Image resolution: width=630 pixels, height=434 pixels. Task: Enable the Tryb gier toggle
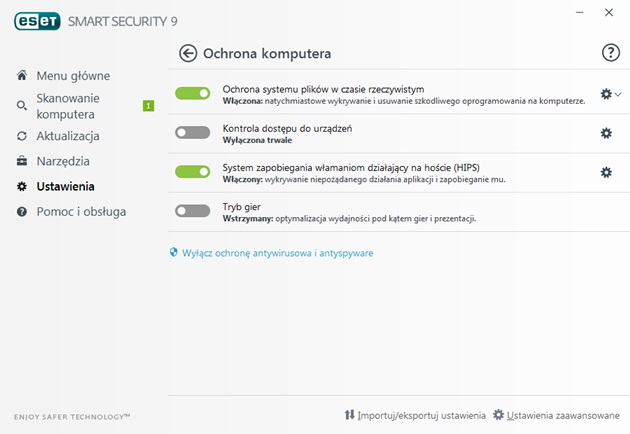coord(192,211)
